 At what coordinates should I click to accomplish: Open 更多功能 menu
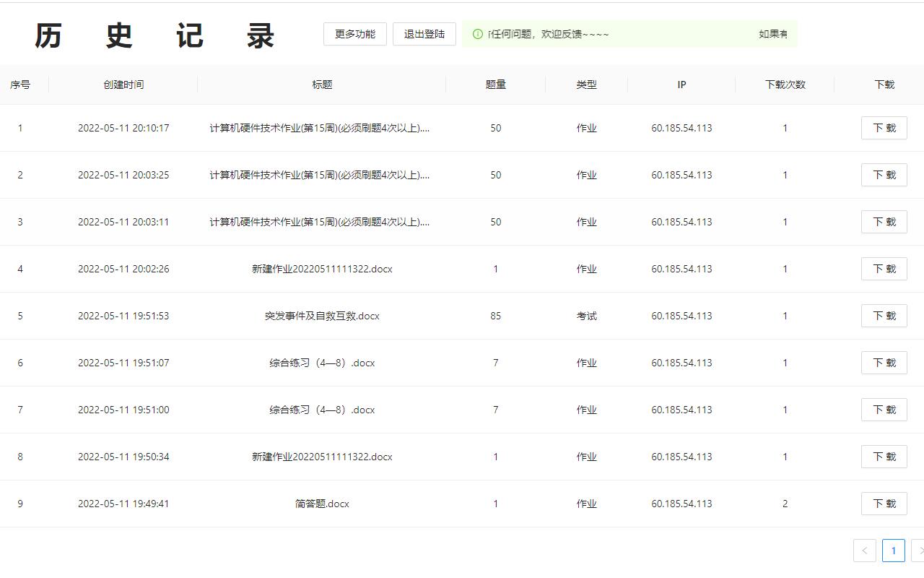point(354,33)
